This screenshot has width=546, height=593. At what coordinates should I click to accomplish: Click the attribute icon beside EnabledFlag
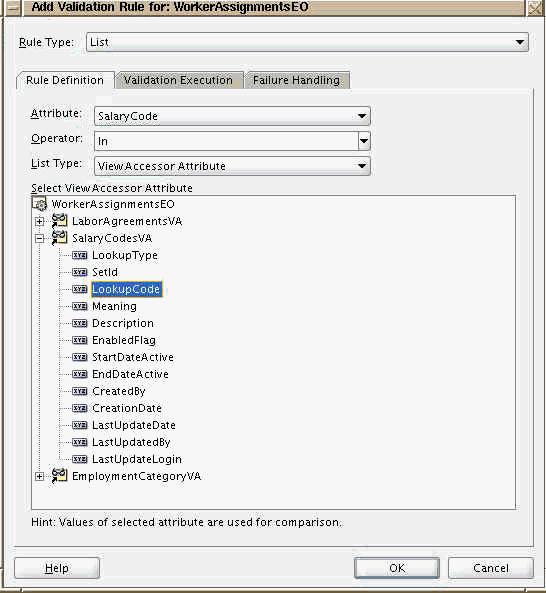(80, 340)
